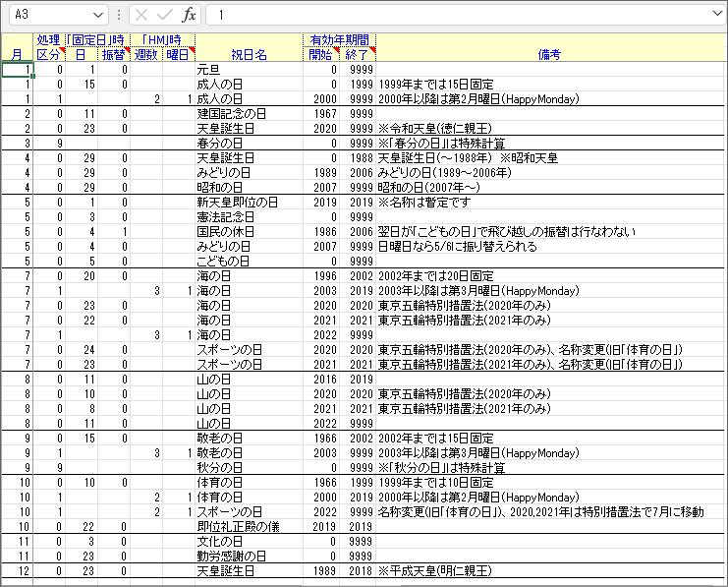The width and height of the screenshot is (728, 587).
Task: Click note 昭和の日(2007年～)
Action: pos(429,187)
